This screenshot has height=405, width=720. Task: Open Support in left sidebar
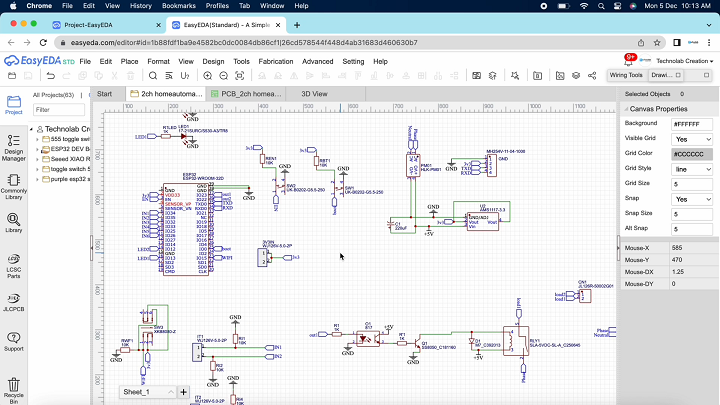pyautogui.click(x=14, y=342)
